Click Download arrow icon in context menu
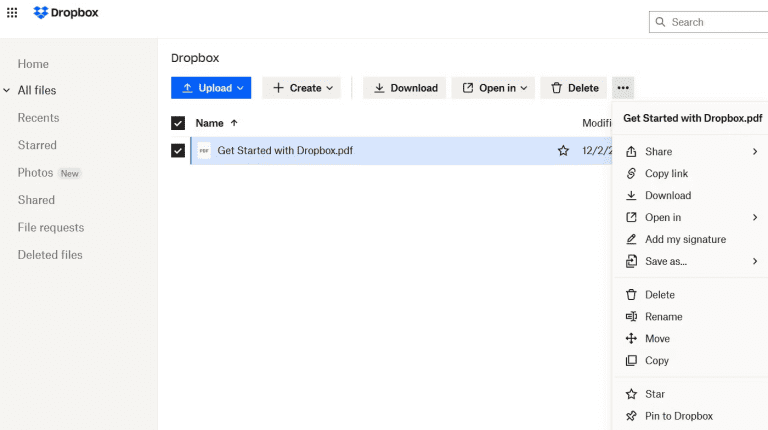 click(x=631, y=195)
